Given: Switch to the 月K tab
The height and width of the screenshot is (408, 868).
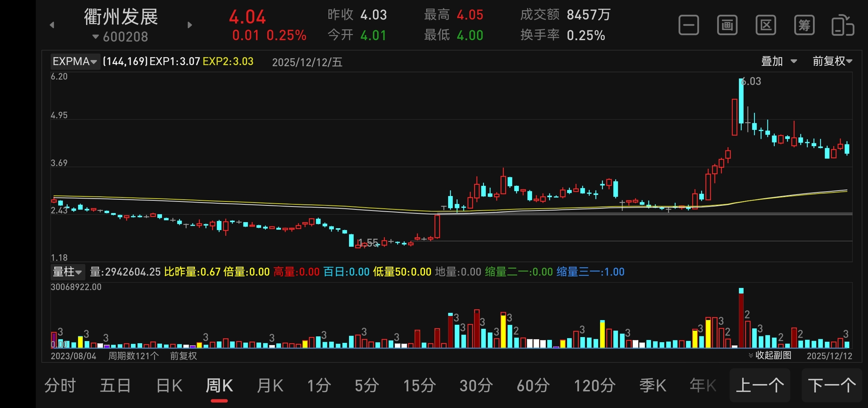Looking at the screenshot, I should (x=270, y=386).
